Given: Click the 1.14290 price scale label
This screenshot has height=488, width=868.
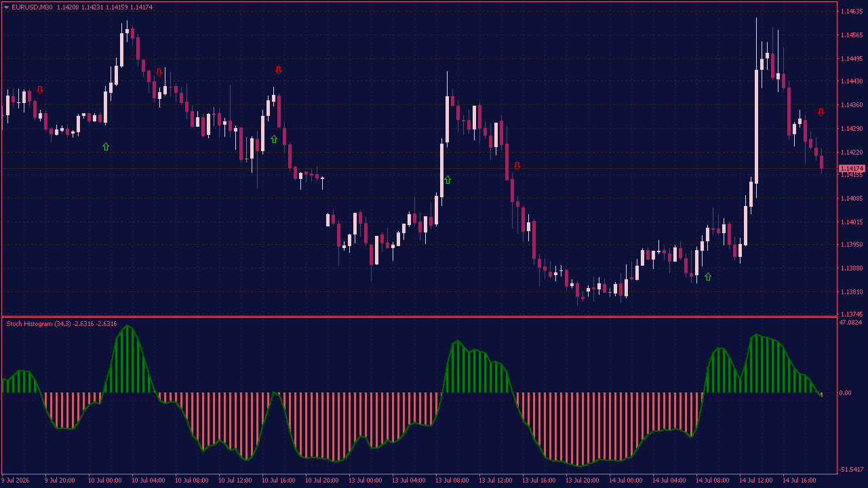Looking at the screenshot, I should pos(852,128).
